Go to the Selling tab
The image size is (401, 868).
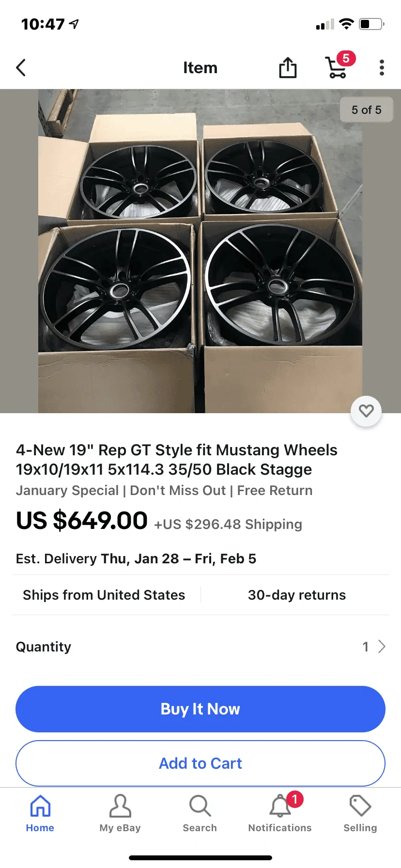click(x=360, y=814)
